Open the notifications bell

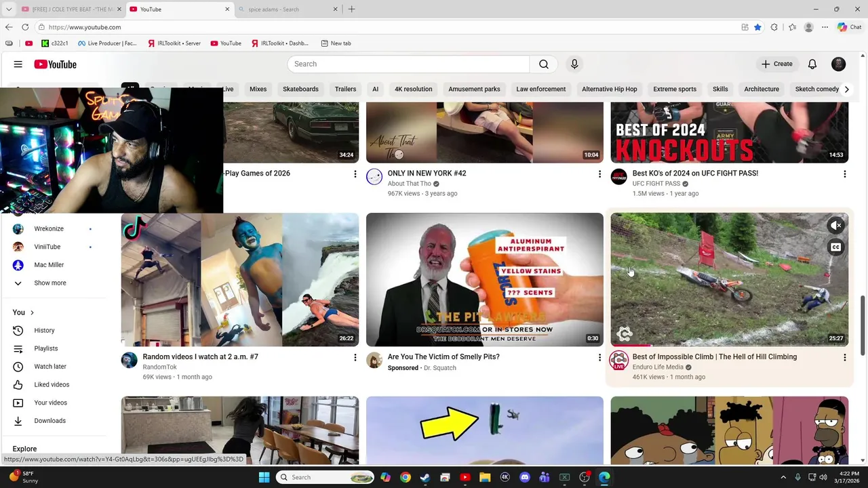[x=812, y=64]
